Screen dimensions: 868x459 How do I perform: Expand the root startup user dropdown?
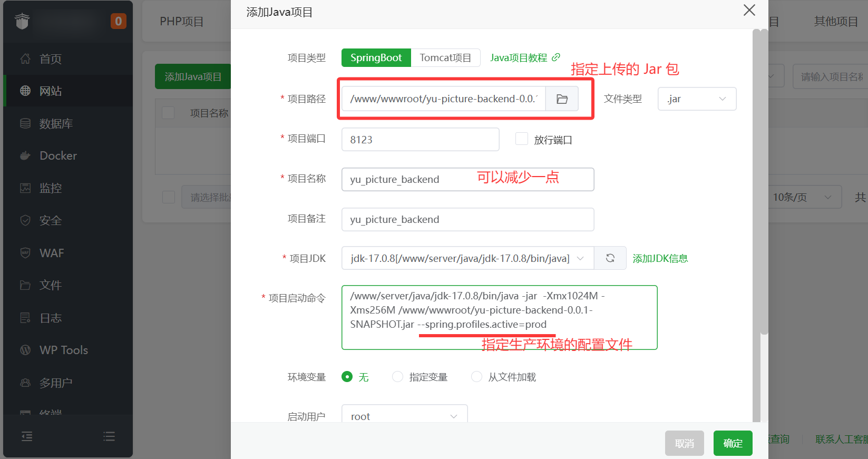tap(404, 416)
